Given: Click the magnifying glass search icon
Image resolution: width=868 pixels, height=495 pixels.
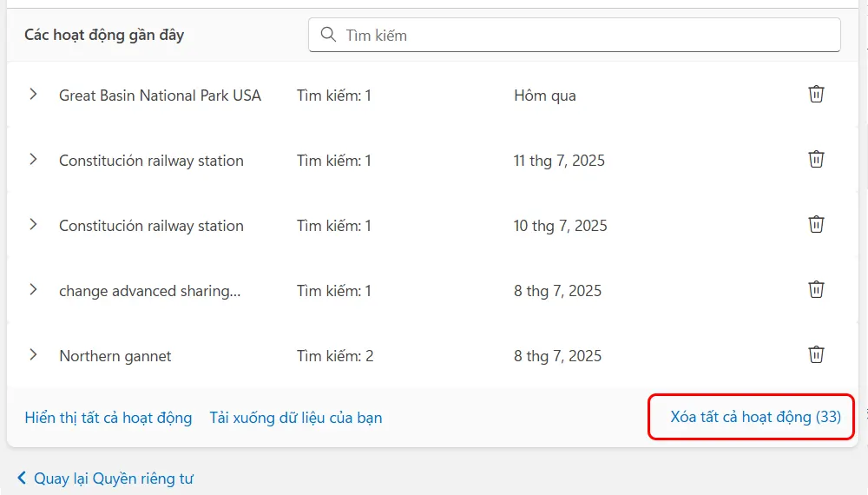Looking at the screenshot, I should (x=328, y=35).
